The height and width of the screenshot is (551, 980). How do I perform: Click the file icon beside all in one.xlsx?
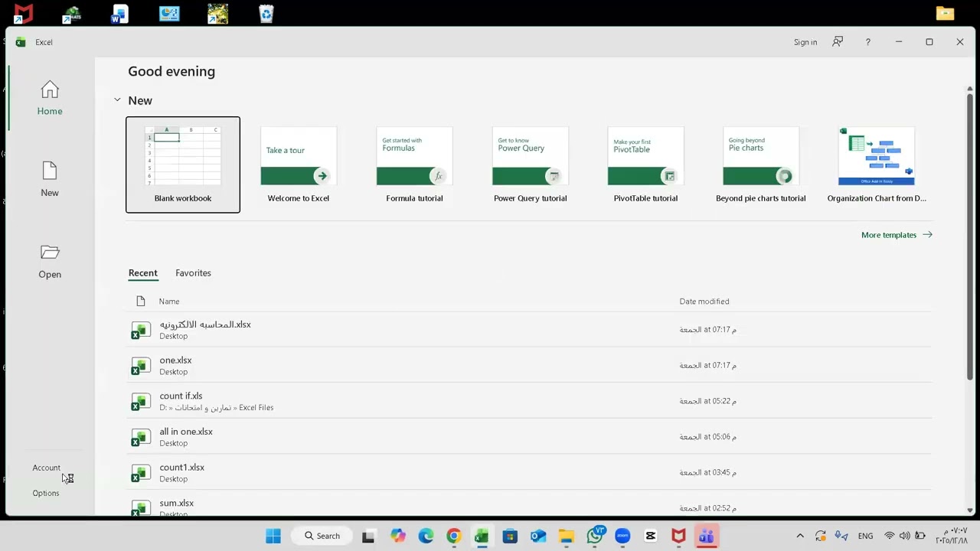(141, 437)
